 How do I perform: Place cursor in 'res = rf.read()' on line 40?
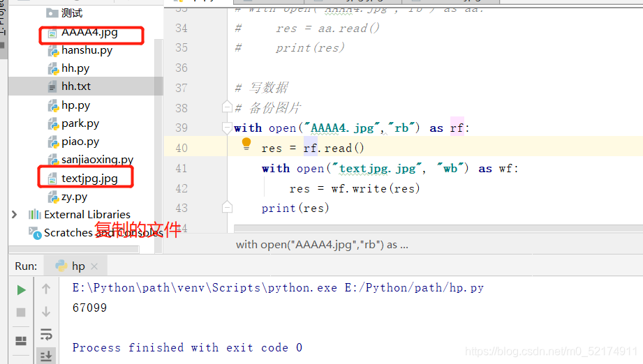tap(313, 149)
